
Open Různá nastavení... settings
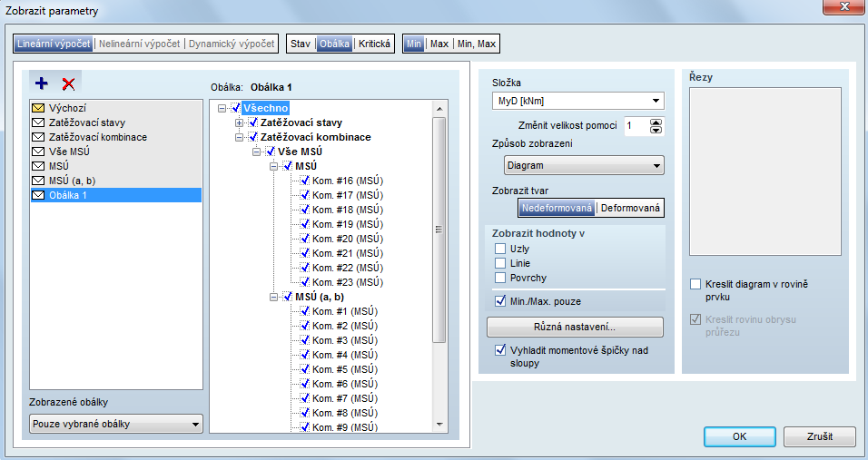point(575,327)
